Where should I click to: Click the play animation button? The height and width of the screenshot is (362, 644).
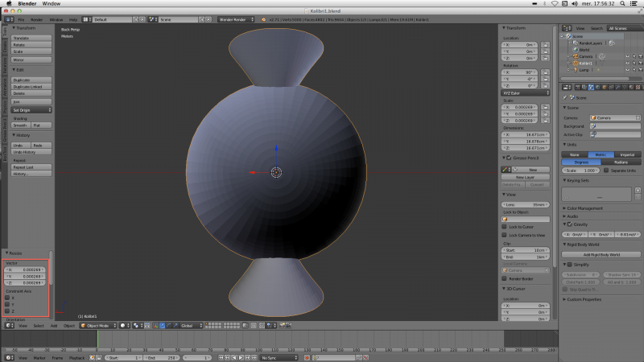coord(241,358)
